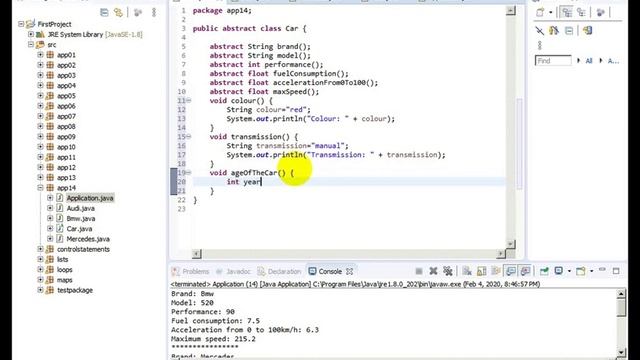Select the testpackage package

point(75,290)
